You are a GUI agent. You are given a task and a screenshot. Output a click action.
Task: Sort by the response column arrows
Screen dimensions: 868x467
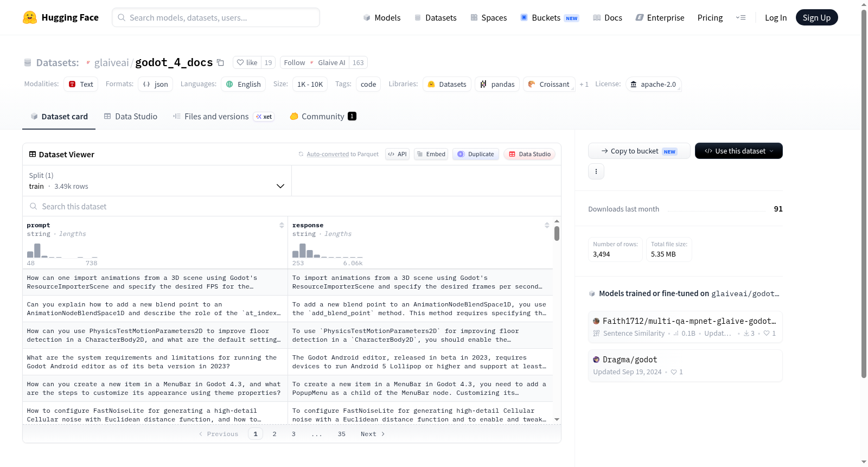(547, 225)
